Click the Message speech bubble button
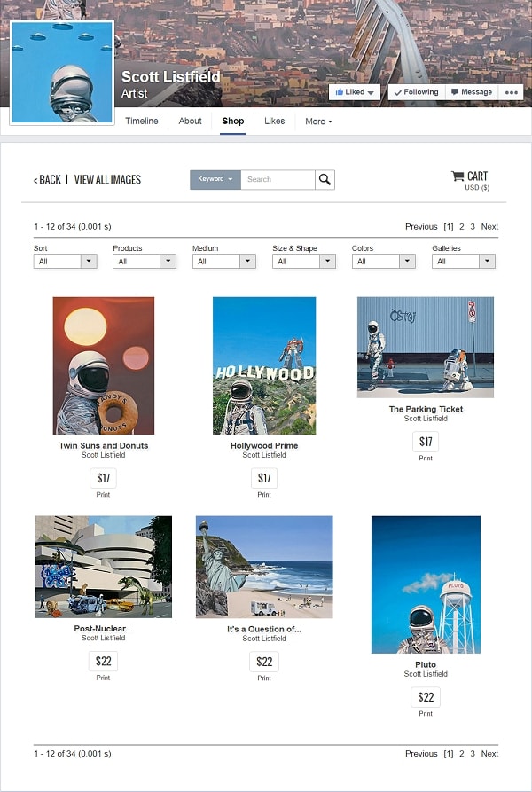 pos(472,92)
